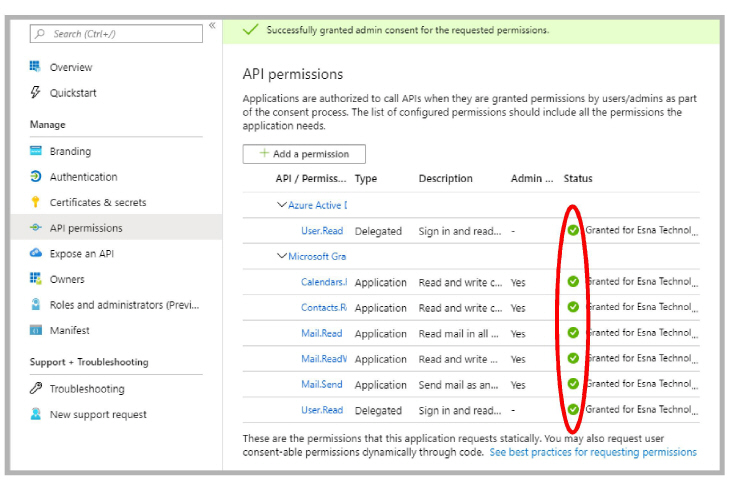
Task: Open the Mail.Read permission link
Action: [x=322, y=333]
